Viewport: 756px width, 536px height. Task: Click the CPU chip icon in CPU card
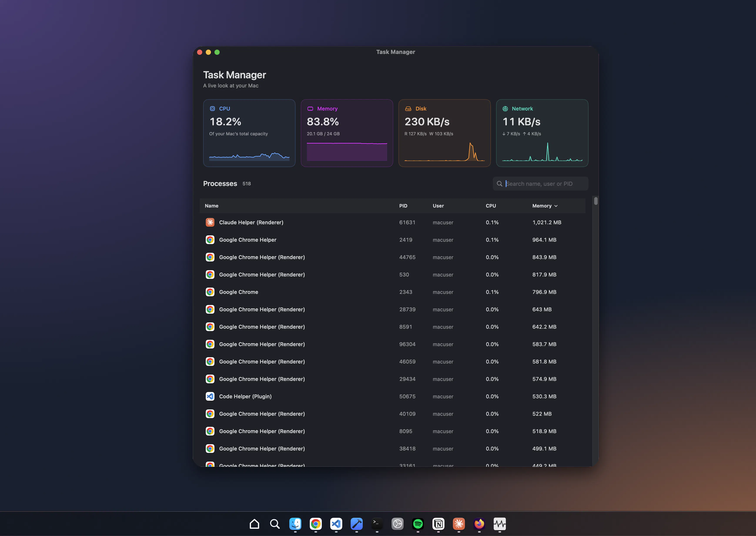tap(212, 109)
